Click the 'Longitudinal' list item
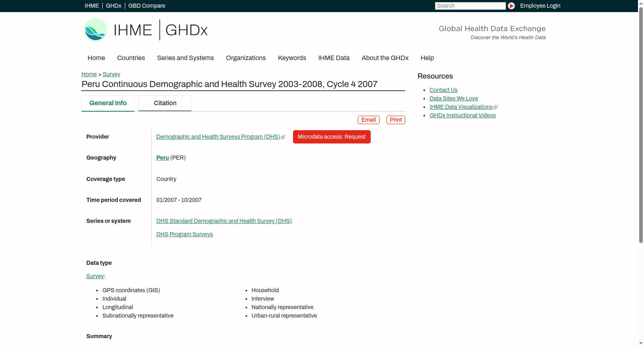This screenshot has height=347, width=644. tap(118, 307)
